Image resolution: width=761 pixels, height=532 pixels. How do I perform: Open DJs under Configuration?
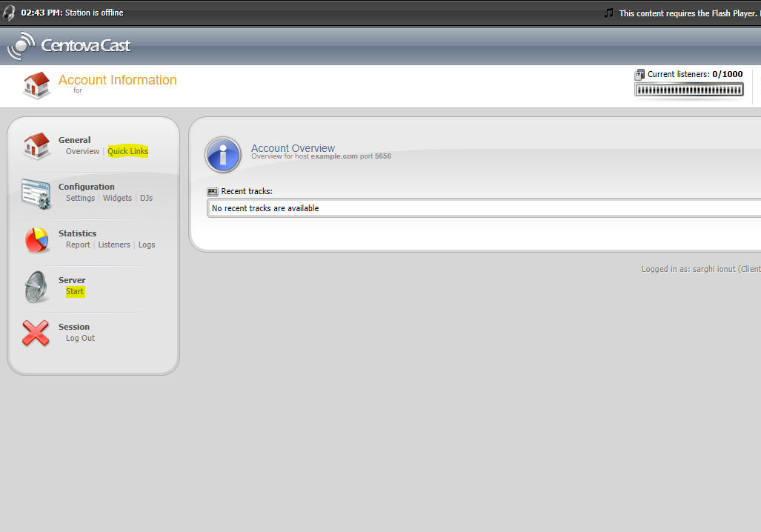pos(146,198)
